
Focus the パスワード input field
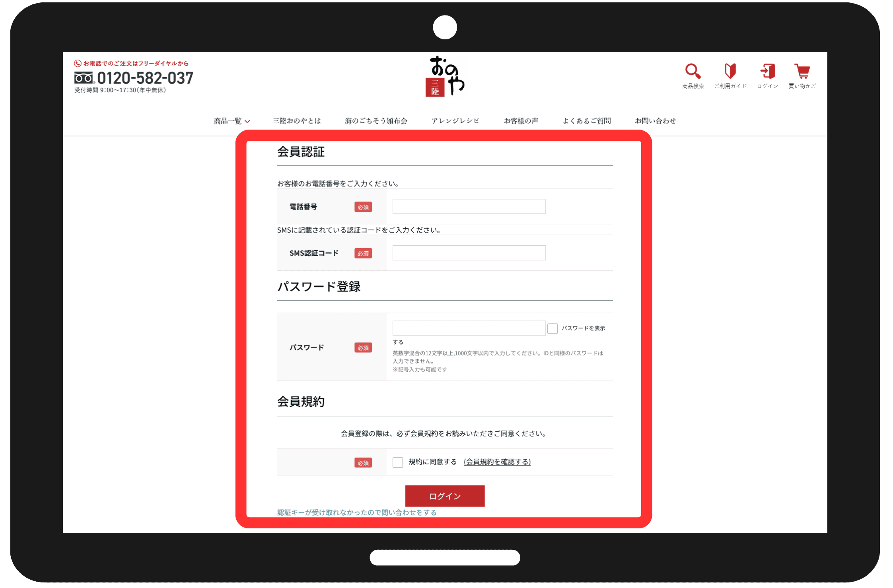click(x=469, y=328)
